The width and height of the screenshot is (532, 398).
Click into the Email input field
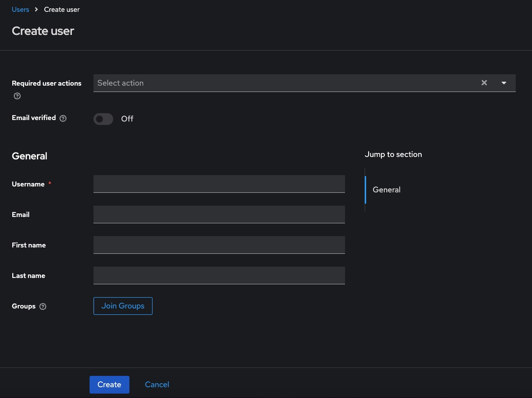[x=219, y=214]
